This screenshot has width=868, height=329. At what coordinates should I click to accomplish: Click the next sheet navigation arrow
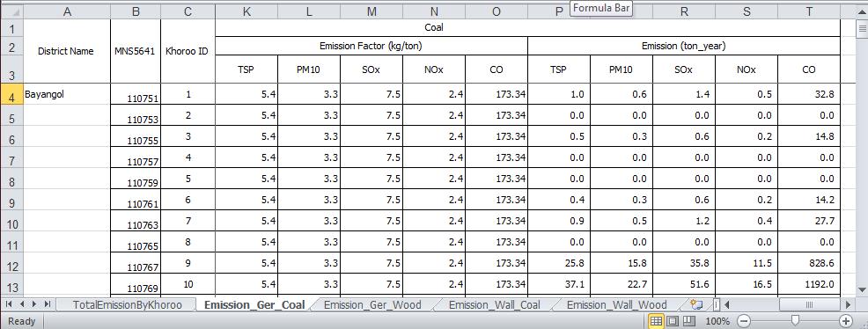(x=35, y=304)
